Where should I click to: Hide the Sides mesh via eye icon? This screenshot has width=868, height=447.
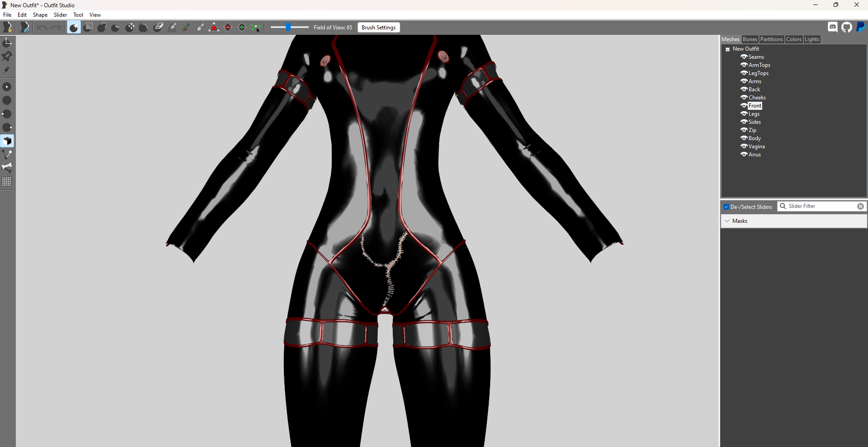pyautogui.click(x=744, y=122)
